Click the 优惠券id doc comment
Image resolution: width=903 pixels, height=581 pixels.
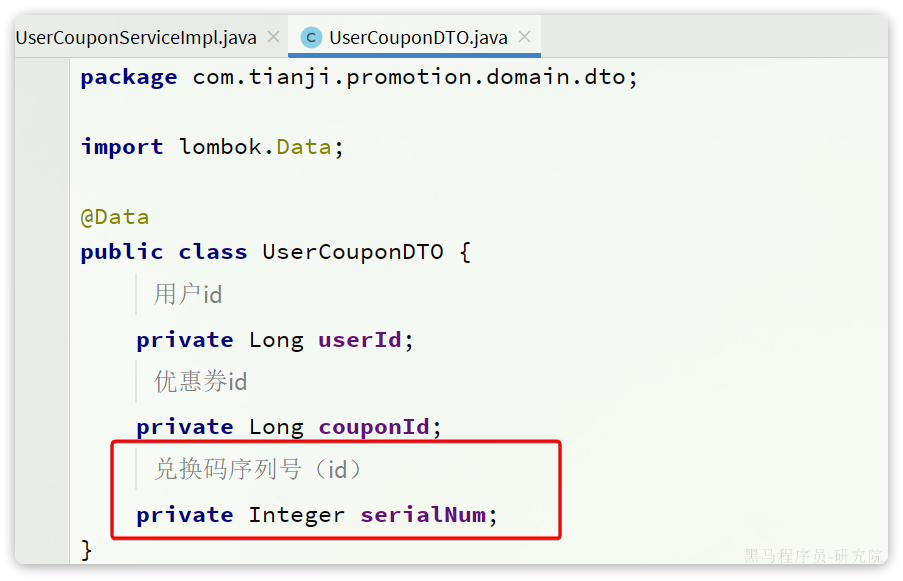point(200,381)
